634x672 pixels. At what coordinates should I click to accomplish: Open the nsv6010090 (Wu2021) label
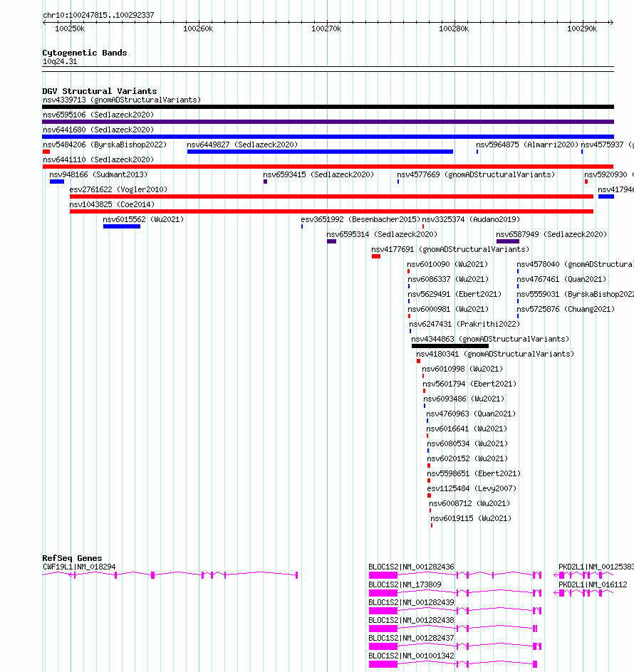tap(447, 264)
